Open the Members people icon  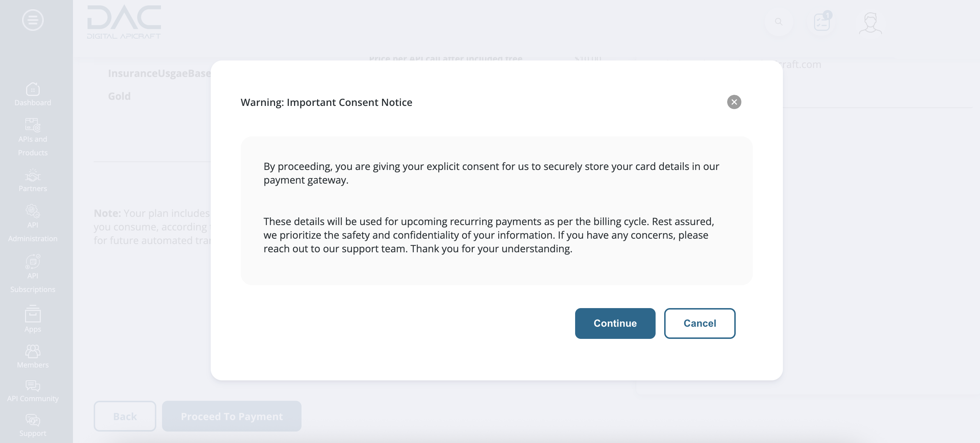point(33,351)
